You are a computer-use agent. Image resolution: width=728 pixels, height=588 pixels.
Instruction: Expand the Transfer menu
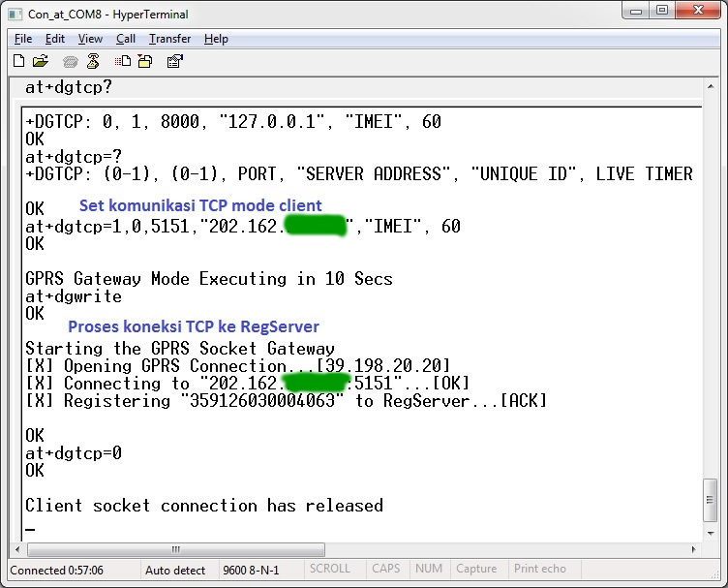[169, 39]
